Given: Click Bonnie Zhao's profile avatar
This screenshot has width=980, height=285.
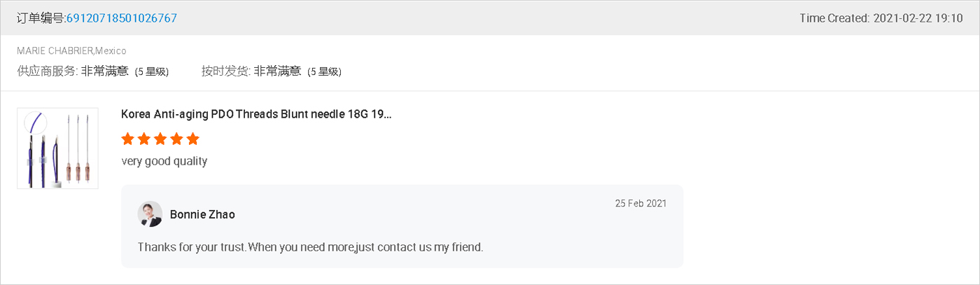Looking at the screenshot, I should point(150,214).
